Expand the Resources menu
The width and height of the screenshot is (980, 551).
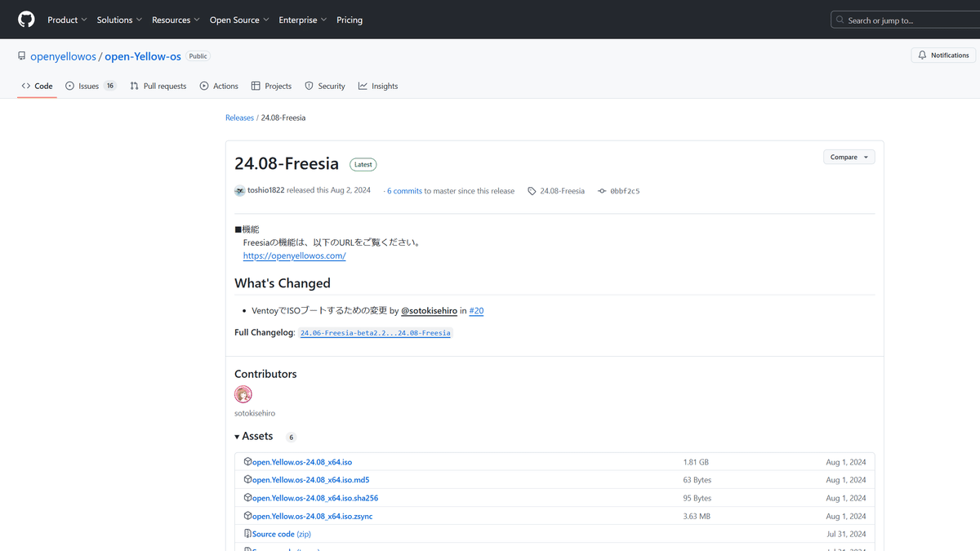click(x=176, y=20)
